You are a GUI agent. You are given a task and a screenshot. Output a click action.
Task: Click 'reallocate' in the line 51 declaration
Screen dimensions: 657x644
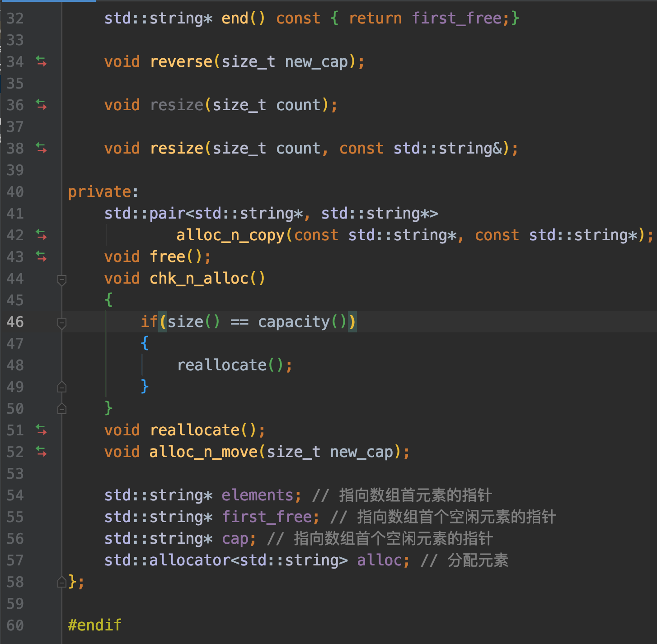[194, 430]
